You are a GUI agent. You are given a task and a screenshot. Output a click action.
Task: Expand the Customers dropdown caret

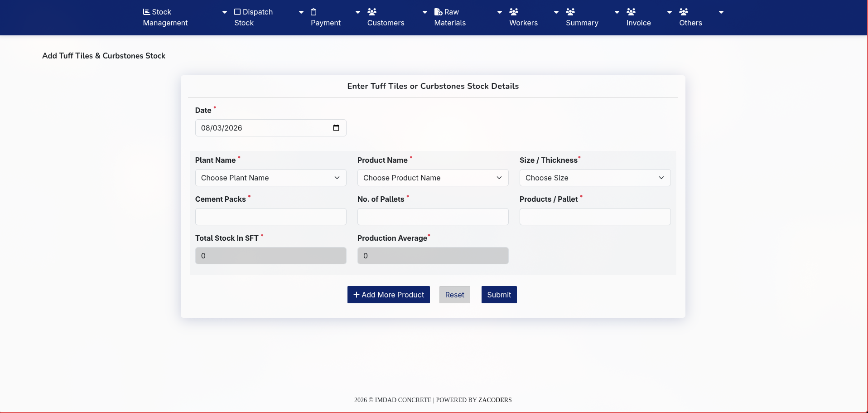click(x=425, y=12)
